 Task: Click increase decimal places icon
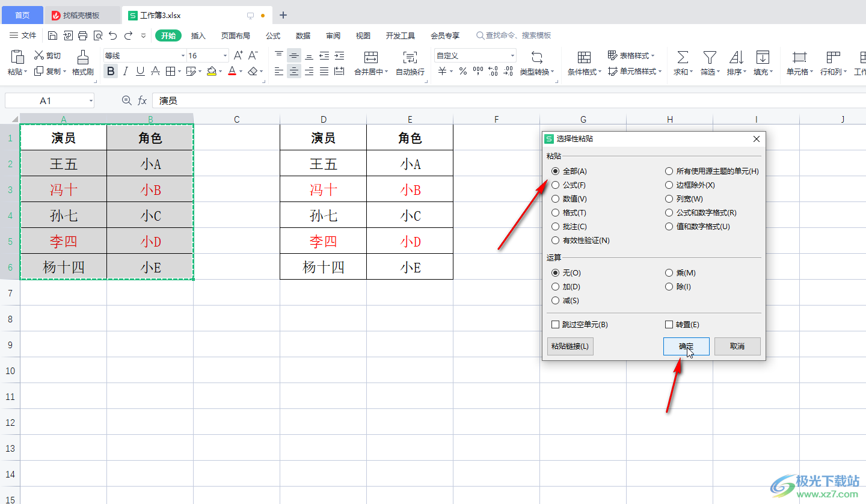tap(493, 72)
